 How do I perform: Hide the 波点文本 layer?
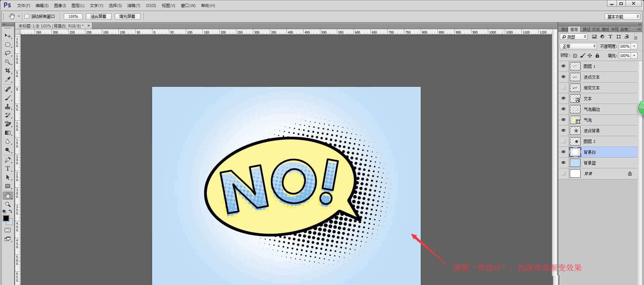563,77
